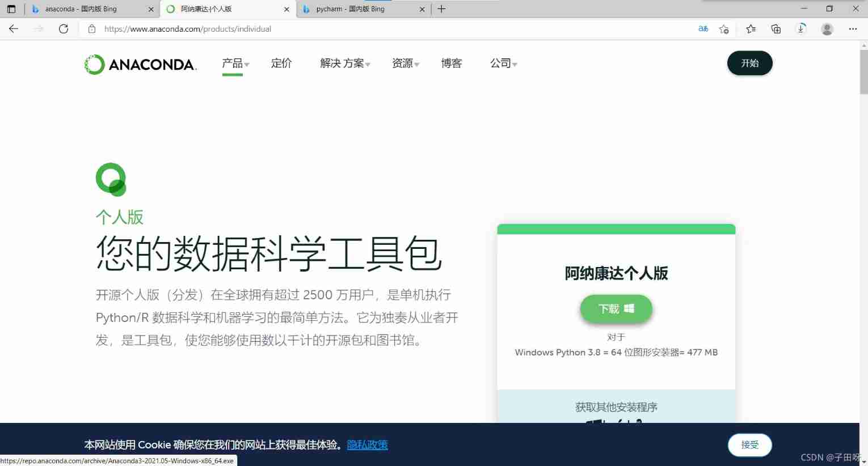Click the vertical scrollbar thumb

pyautogui.click(x=863, y=71)
